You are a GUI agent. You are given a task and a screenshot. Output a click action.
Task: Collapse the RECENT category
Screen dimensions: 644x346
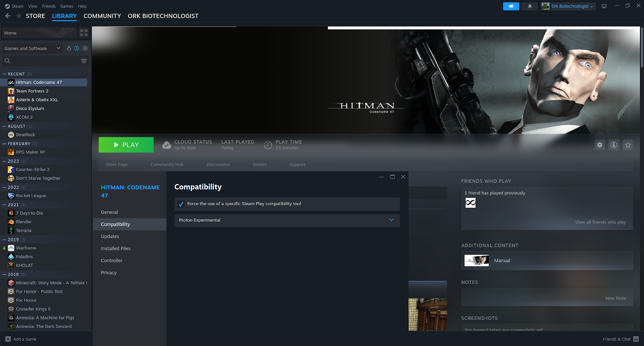4,74
